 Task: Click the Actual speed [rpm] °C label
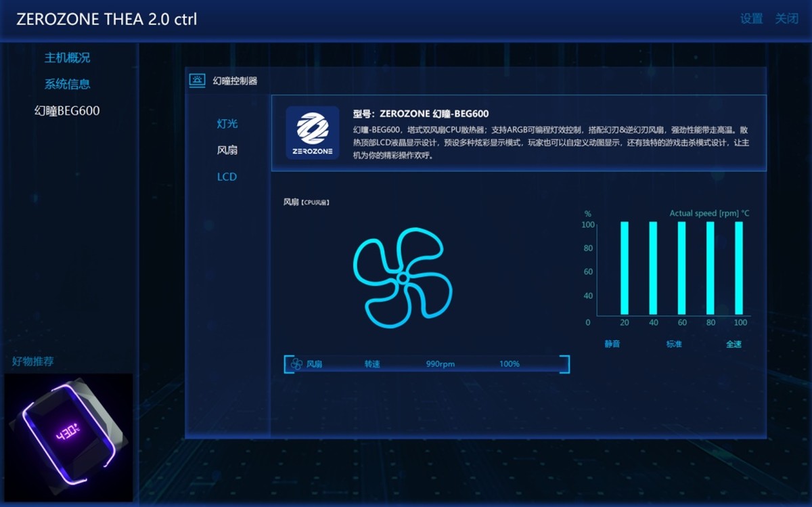click(x=709, y=213)
